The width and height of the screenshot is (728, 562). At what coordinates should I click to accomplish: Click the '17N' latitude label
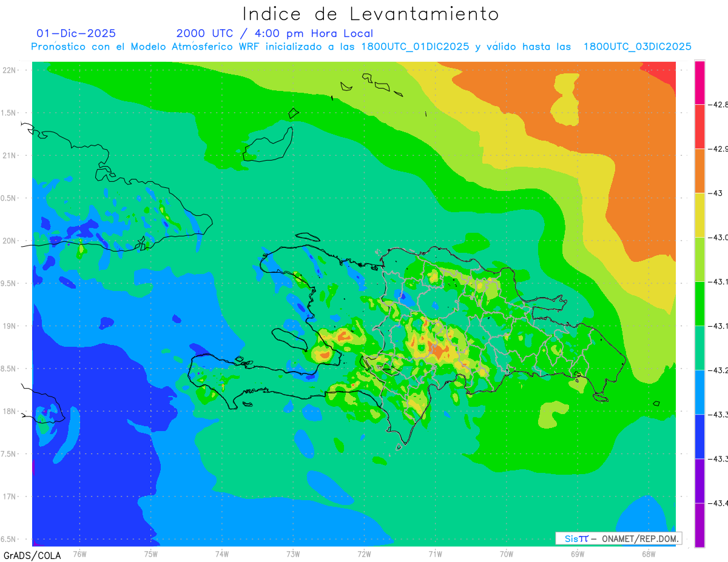[10, 497]
